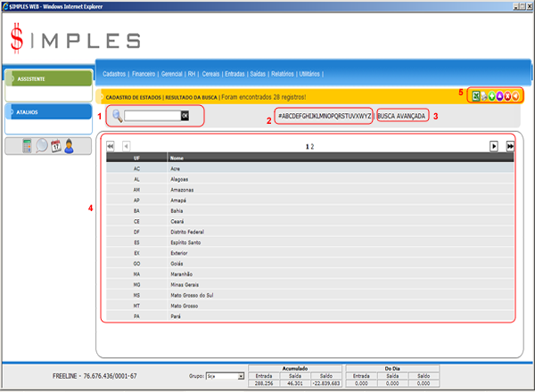Click the printer icon
The image size is (535, 392).
click(x=484, y=95)
